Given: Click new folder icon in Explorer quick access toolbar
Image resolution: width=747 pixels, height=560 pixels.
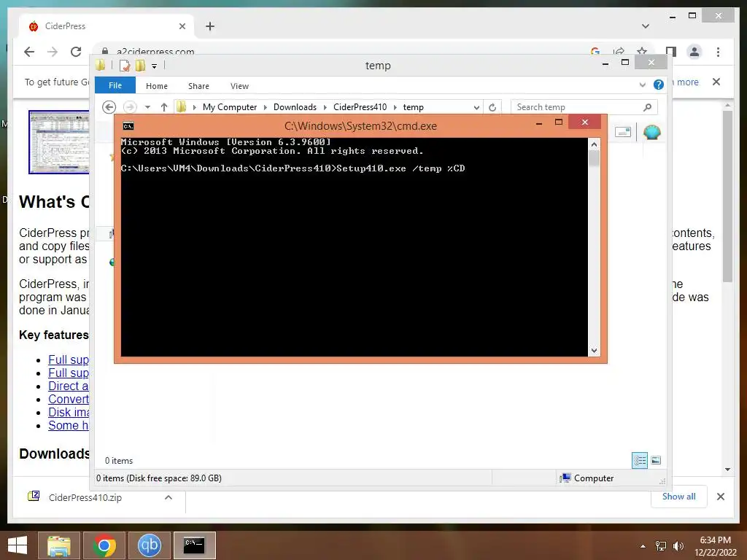Looking at the screenshot, I should tap(140, 66).
